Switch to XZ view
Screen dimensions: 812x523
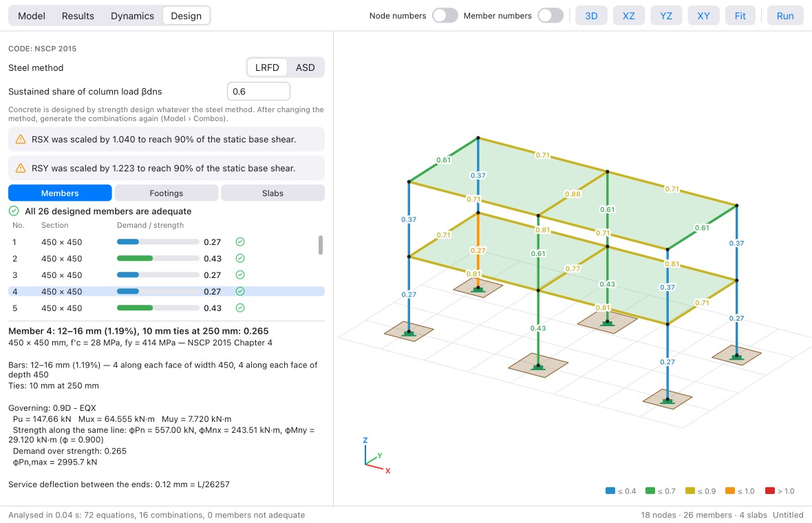(x=629, y=16)
